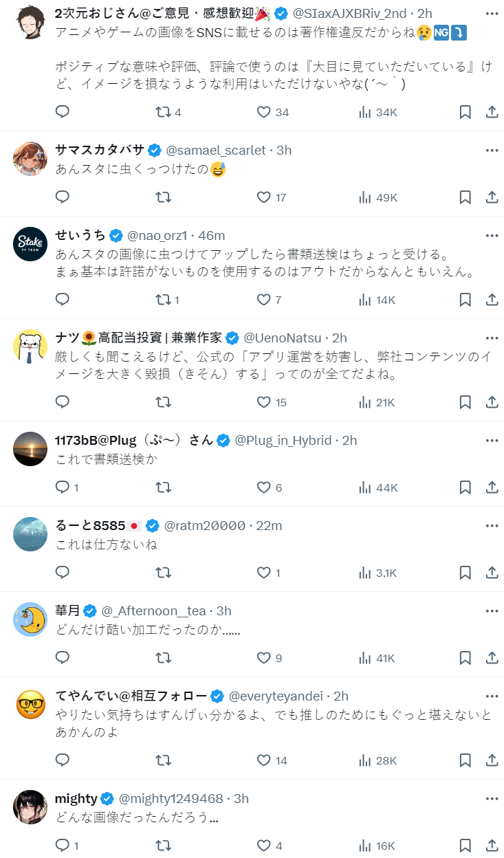Open the @samael_scarlet profile handle
The width and height of the screenshot is (504, 858).
[x=216, y=150]
